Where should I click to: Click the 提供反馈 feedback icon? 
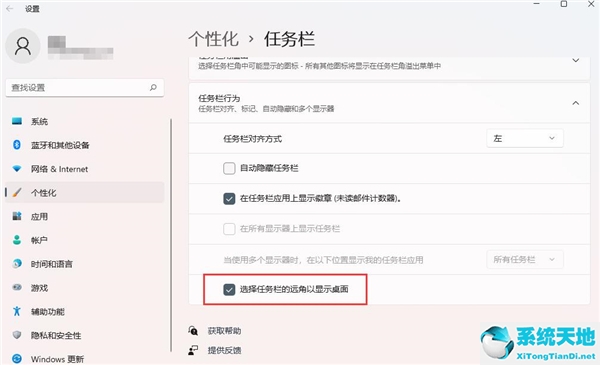(193, 350)
